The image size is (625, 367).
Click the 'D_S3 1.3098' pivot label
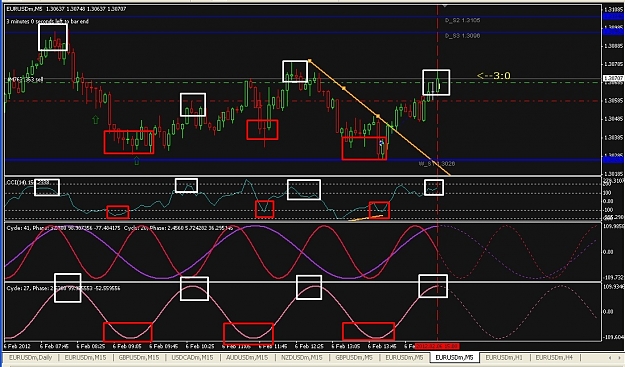point(462,36)
